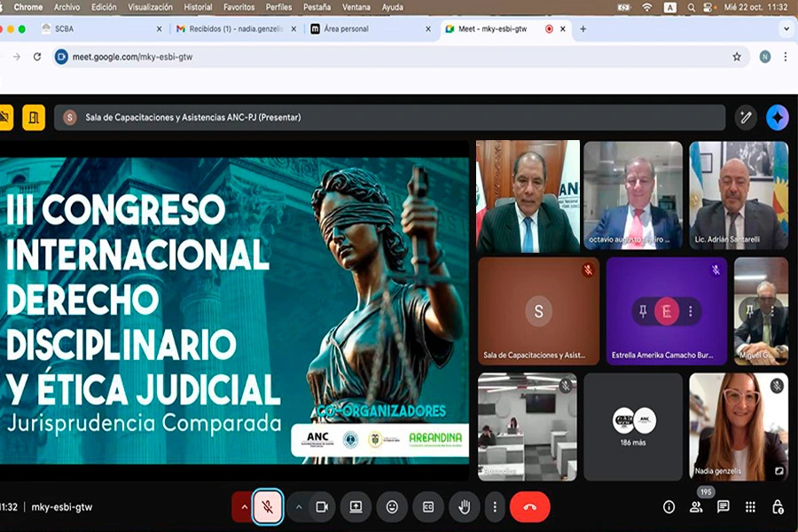This screenshot has height=532, width=798.
Task: Click the present screen icon
Action: pyautogui.click(x=356, y=506)
